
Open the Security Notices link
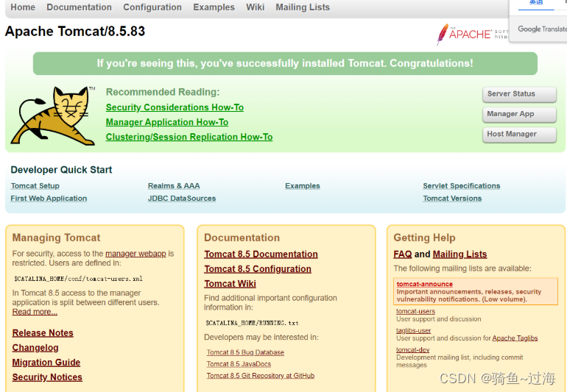tap(47, 377)
